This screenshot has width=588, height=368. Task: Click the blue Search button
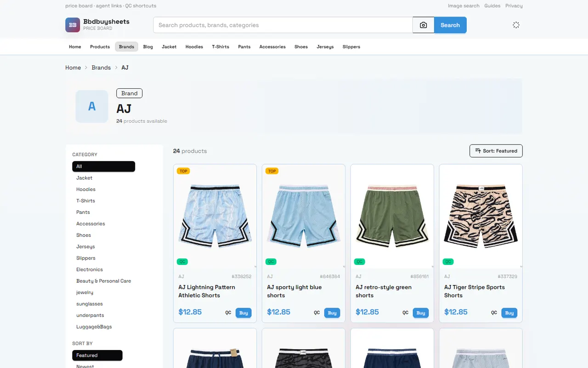(x=450, y=25)
